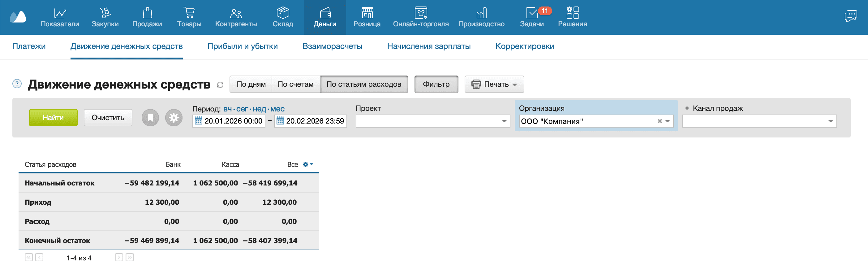Open the Корректировки tab
The height and width of the screenshot is (270, 868).
tap(525, 46)
